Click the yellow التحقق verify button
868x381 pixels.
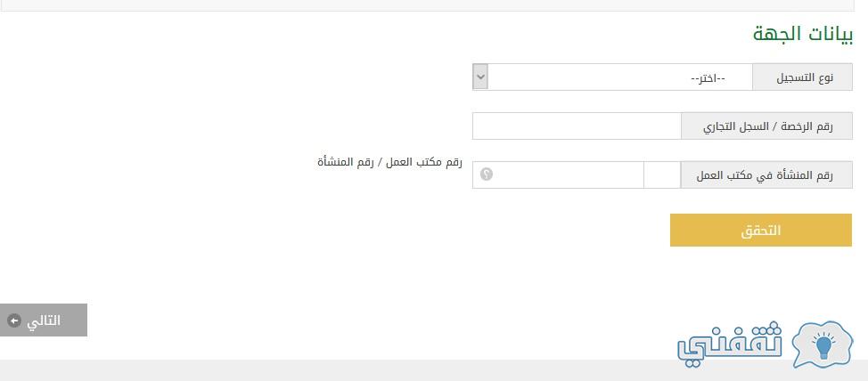point(760,230)
